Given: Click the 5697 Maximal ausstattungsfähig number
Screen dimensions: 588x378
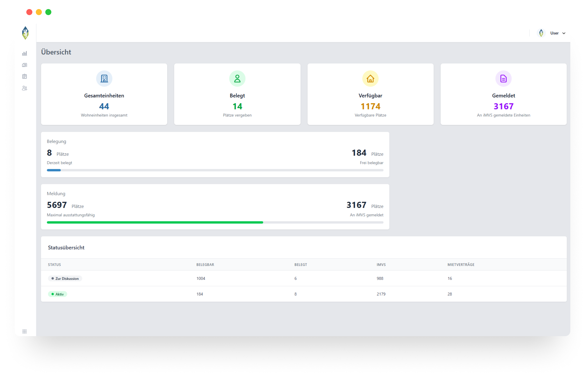Looking at the screenshot, I should click(57, 205).
